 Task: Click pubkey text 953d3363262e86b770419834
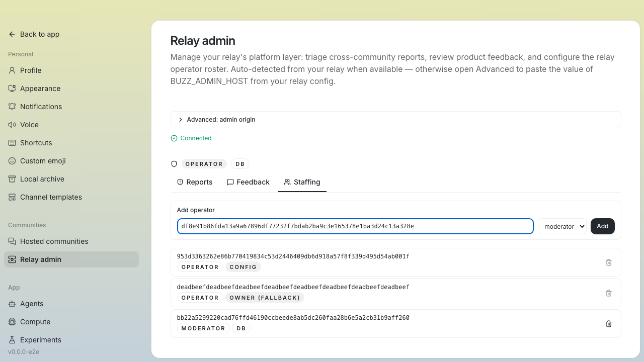[x=293, y=256]
